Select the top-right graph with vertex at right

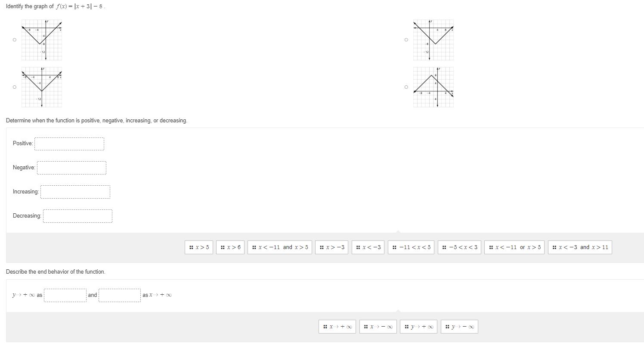coord(406,40)
